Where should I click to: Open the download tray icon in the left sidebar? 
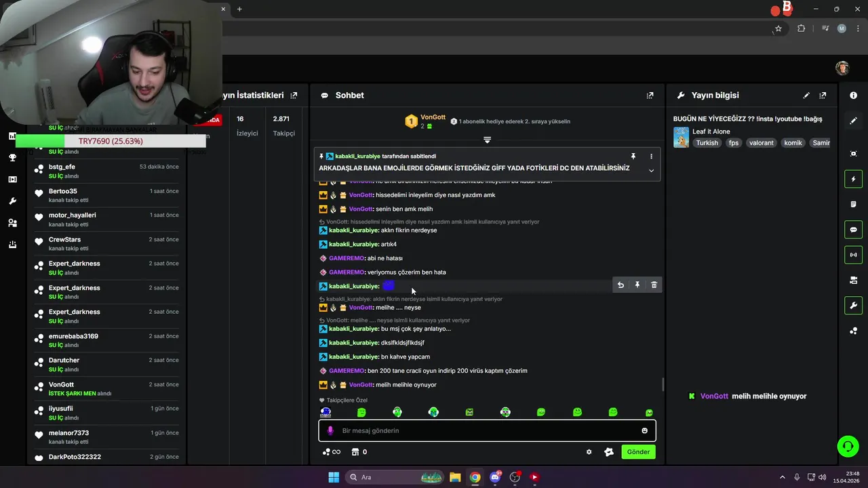12,245
